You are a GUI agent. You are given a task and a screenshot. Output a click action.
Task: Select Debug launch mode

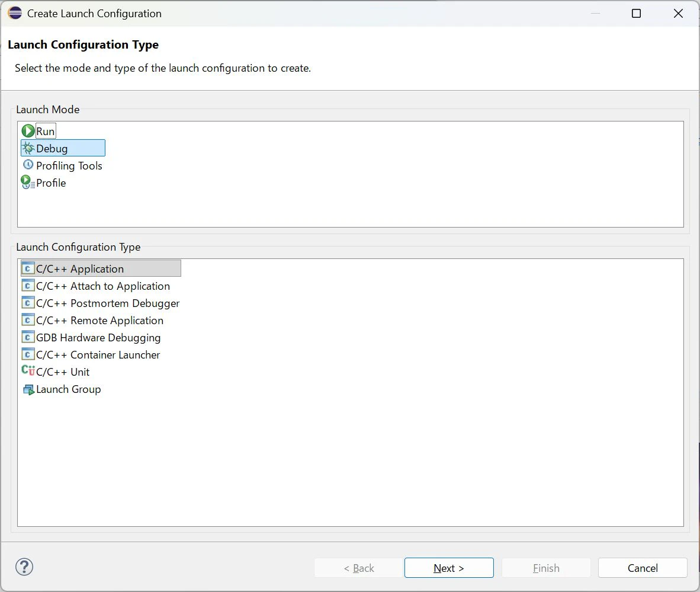[63, 148]
